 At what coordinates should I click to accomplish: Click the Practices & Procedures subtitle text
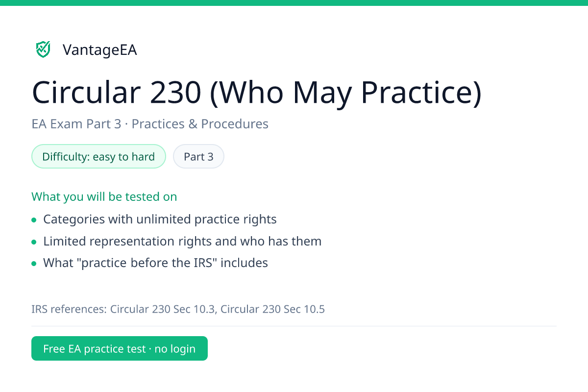click(200, 124)
